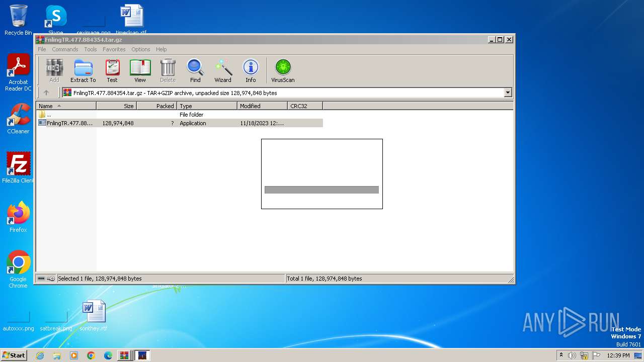Click size value 128,974,848 in file row

pyautogui.click(x=118, y=123)
